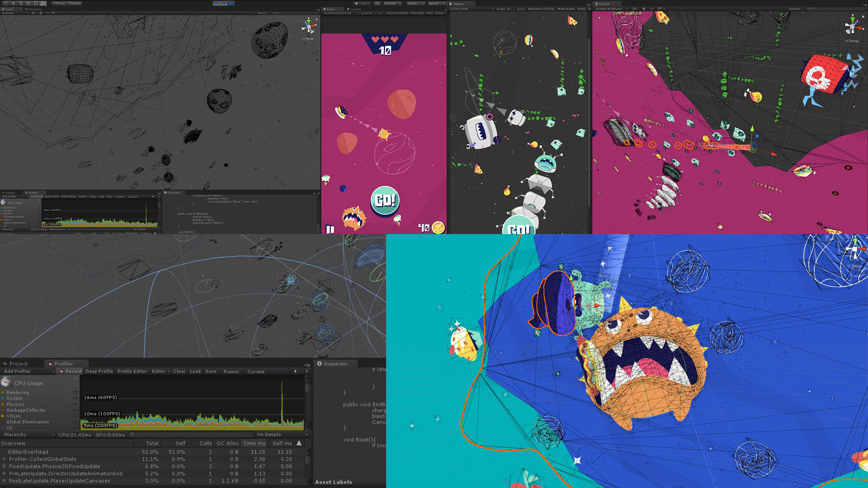This screenshot has width=868, height=488.
Task: Open the 1125x2436 resolution dropdown in the Game view
Action: click(x=471, y=9)
